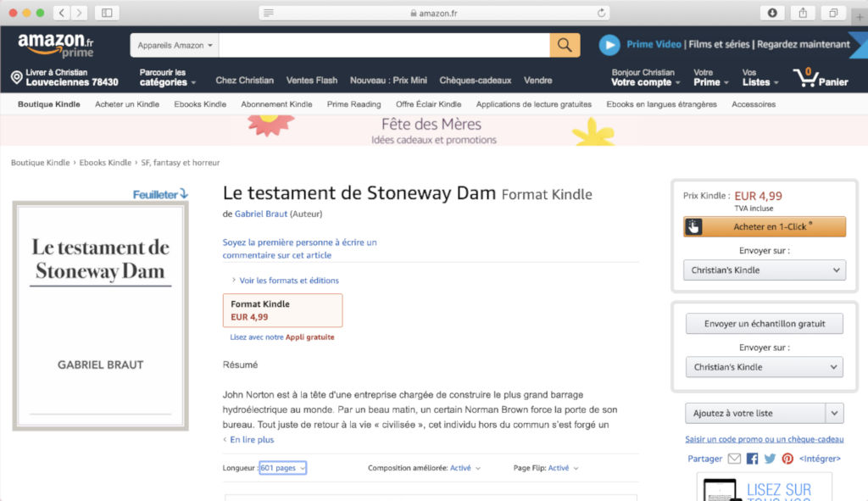This screenshot has width=868, height=501.
Task: Open the author link Gabriel Braut
Action: pos(261,214)
